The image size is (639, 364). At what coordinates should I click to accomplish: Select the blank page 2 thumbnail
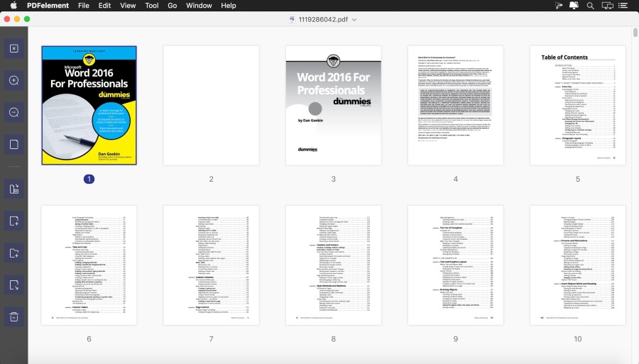tap(211, 105)
